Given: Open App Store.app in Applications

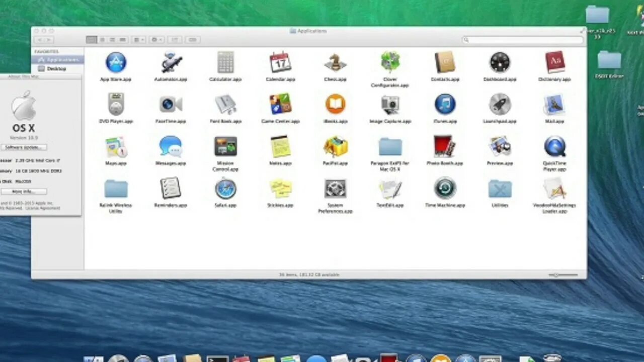Looking at the screenshot, I should pyautogui.click(x=116, y=63).
